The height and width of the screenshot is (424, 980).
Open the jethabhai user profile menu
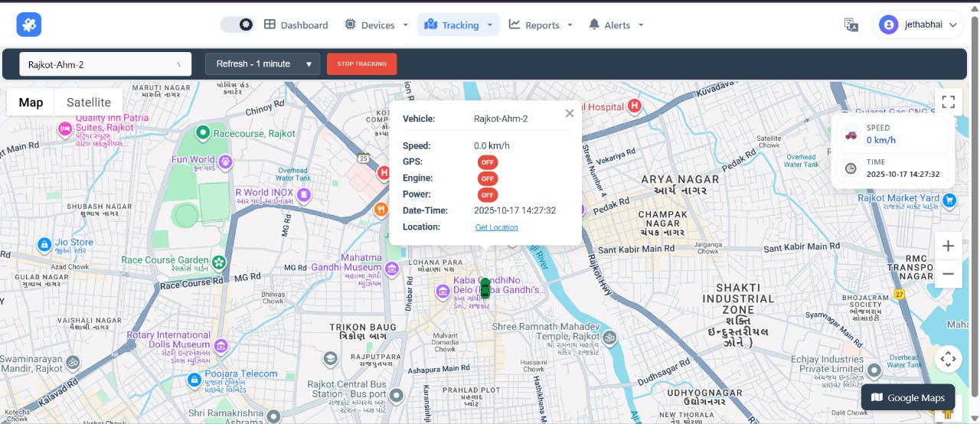917,25
